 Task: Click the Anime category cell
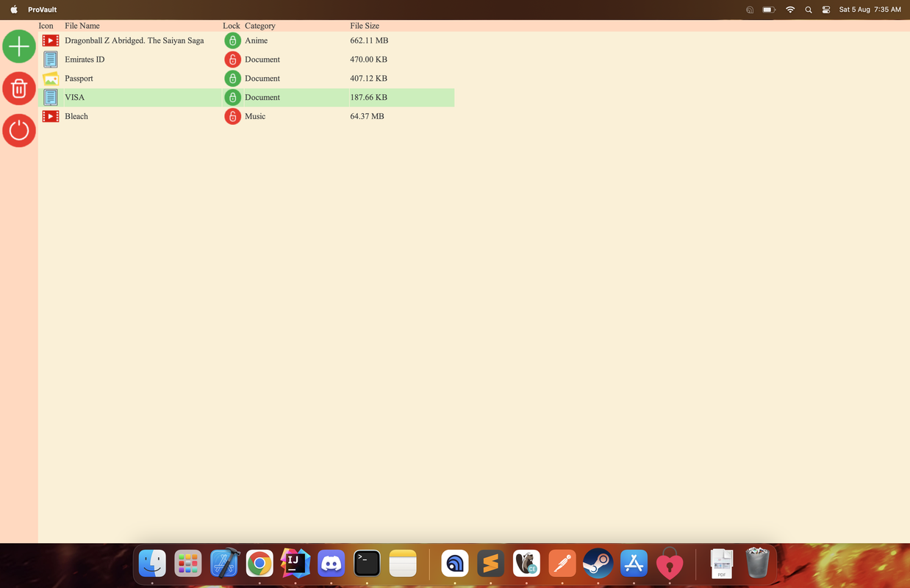(x=256, y=40)
